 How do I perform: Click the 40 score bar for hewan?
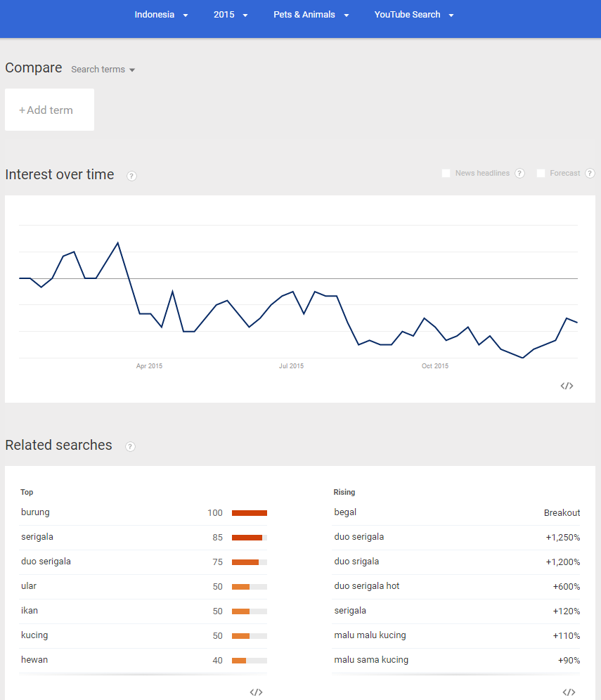249,660
